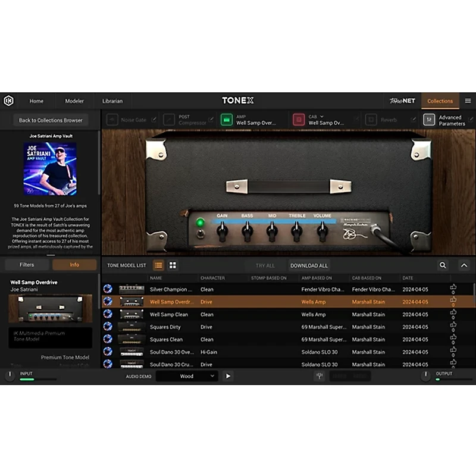This screenshot has width=476, height=476.
Task: Switch tone model list to list view
Action: coord(158,265)
